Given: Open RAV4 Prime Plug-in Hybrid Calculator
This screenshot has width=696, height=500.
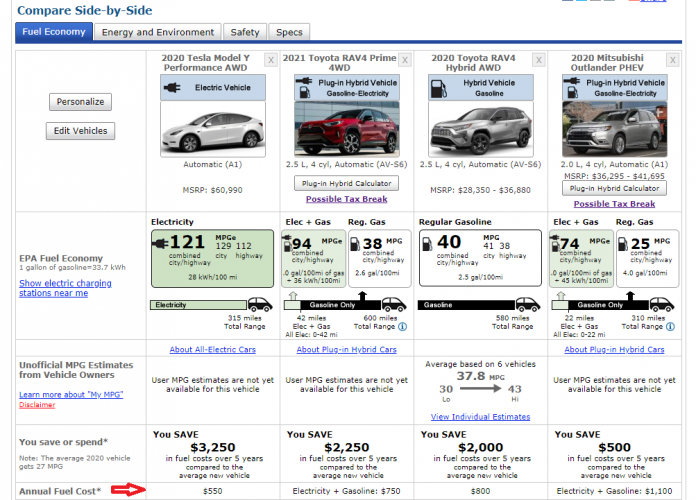Looking at the screenshot, I should pyautogui.click(x=346, y=183).
